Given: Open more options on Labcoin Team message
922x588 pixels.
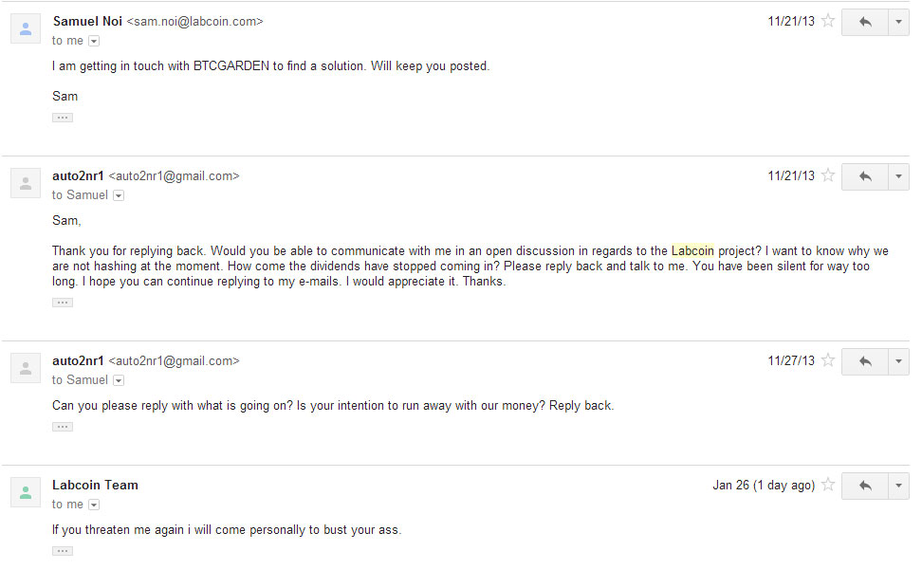Looking at the screenshot, I should tap(898, 487).
